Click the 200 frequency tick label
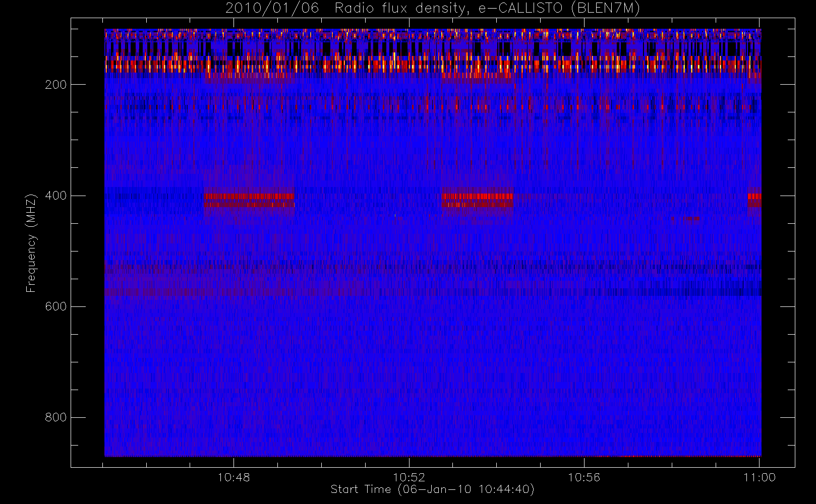Screen dimensions: 816x504 point(56,85)
